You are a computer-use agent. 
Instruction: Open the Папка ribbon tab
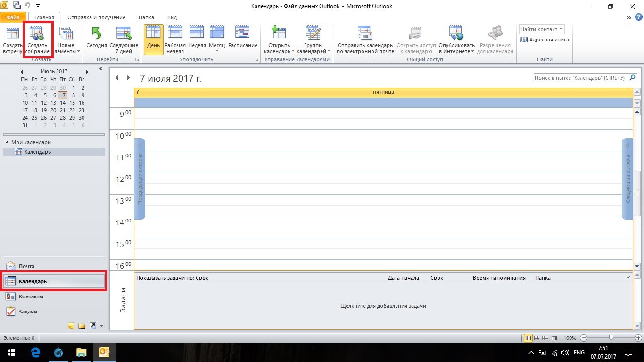coord(146,17)
